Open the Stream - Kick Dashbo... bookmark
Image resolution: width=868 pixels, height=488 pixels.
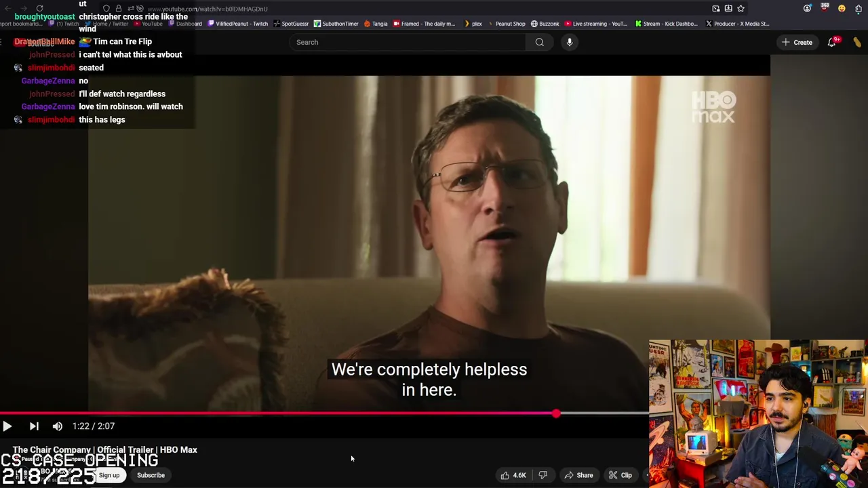[x=666, y=24]
